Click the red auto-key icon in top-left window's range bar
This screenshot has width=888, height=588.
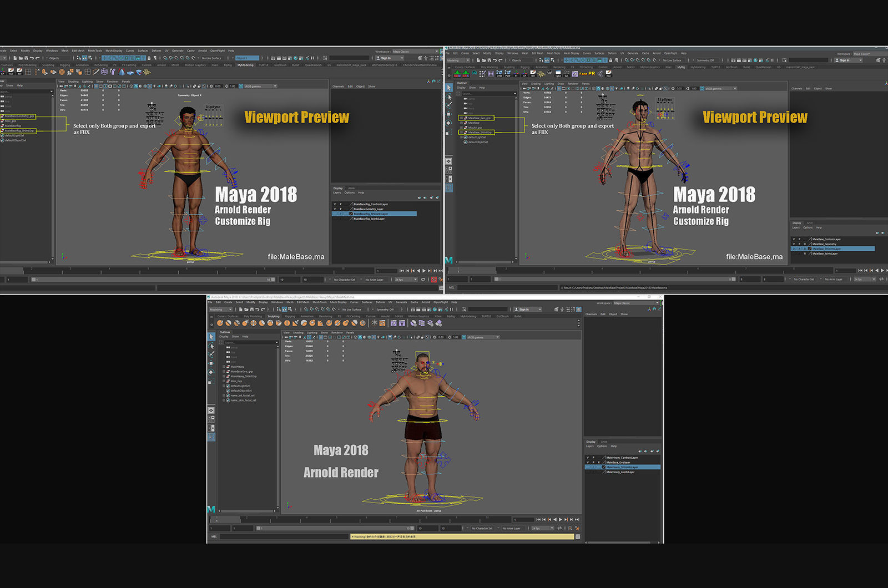pos(433,280)
